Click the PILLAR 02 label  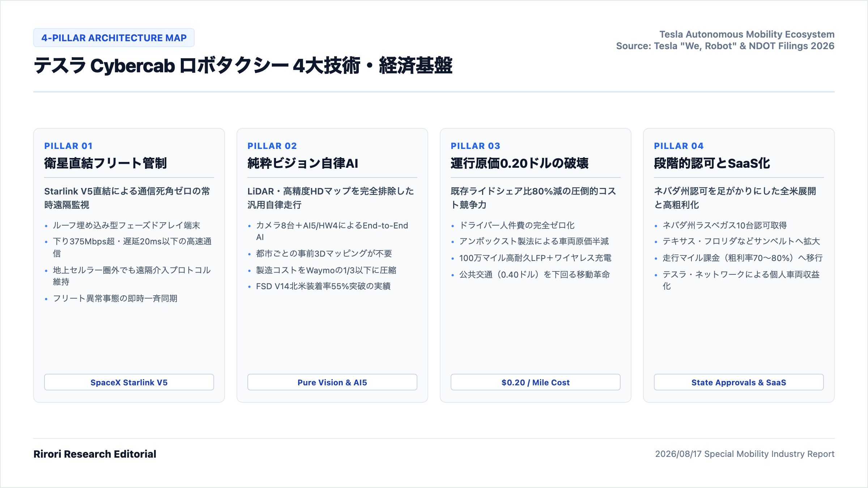272,146
